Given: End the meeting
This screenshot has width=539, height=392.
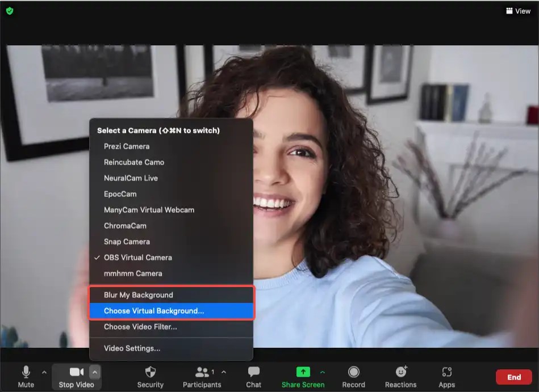Looking at the screenshot, I should pos(513,376).
